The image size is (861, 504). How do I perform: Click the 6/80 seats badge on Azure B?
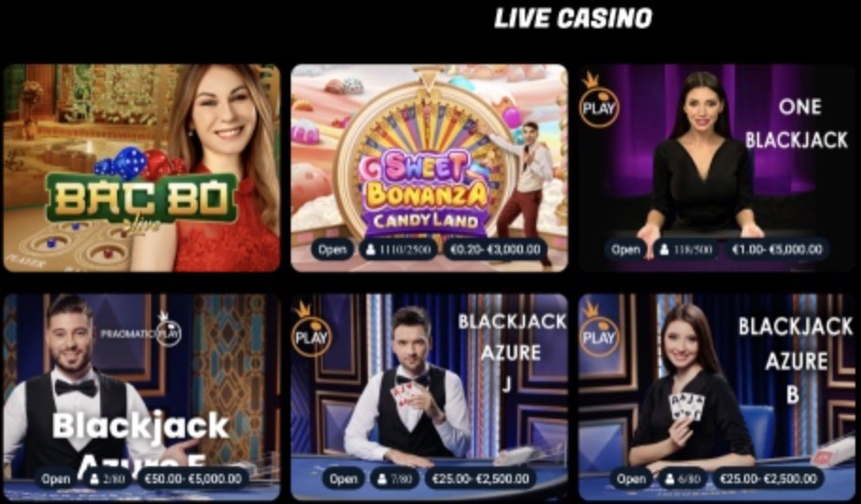[x=683, y=479]
